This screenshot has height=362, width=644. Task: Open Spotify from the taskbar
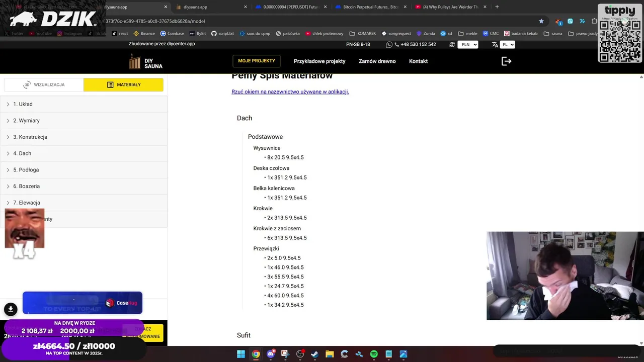click(374, 354)
